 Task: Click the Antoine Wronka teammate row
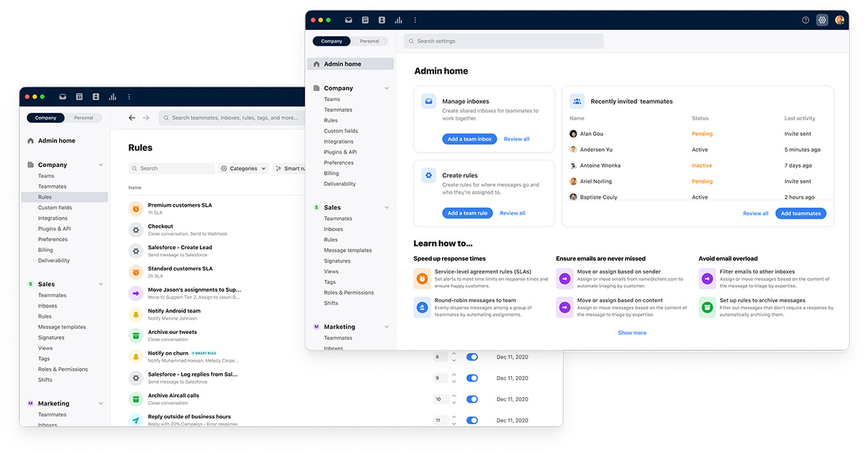[697, 166]
